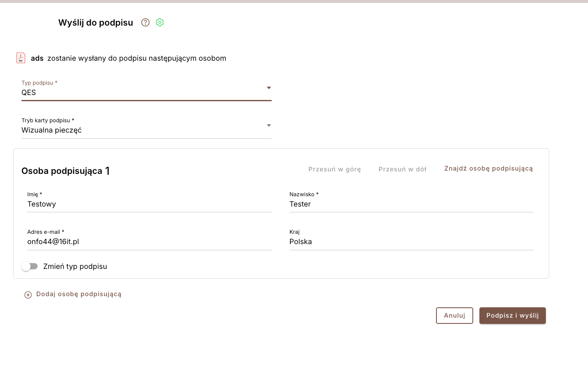Screen dimensions: 588x373
Task: Click the Wyślij do podpisu heading
Action: point(96,23)
